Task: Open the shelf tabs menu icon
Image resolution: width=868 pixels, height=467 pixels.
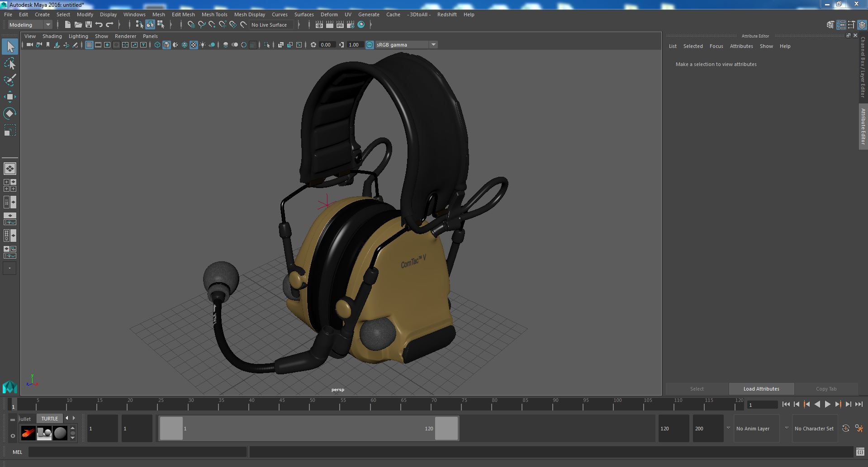Action: [x=13, y=420]
